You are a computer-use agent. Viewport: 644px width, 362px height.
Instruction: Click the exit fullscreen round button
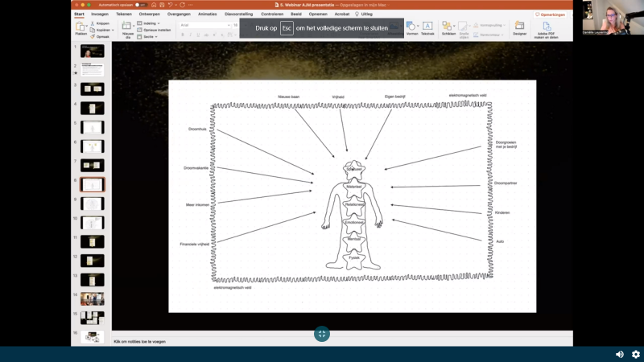pyautogui.click(x=322, y=334)
